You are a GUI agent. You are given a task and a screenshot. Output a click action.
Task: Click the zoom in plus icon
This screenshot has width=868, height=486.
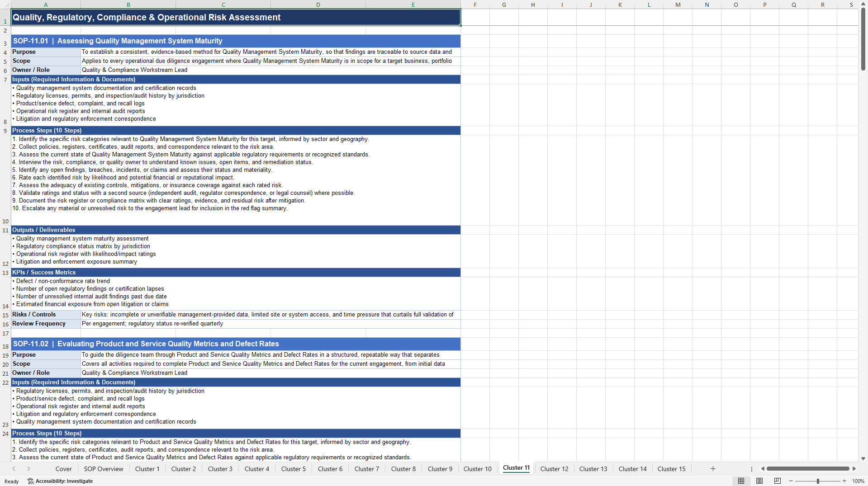pos(844,481)
